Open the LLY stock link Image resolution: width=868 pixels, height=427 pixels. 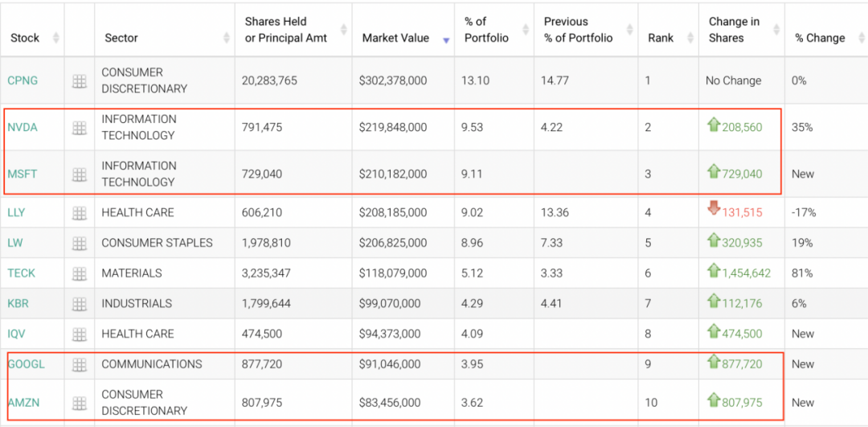(x=16, y=212)
